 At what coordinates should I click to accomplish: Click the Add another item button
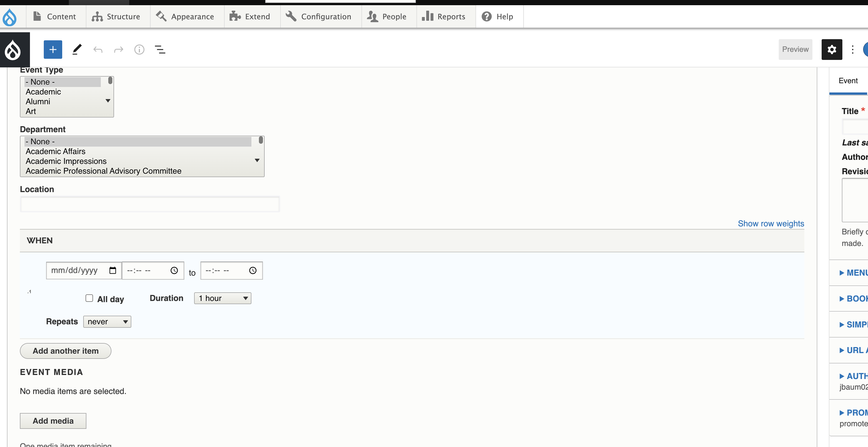[x=66, y=350]
